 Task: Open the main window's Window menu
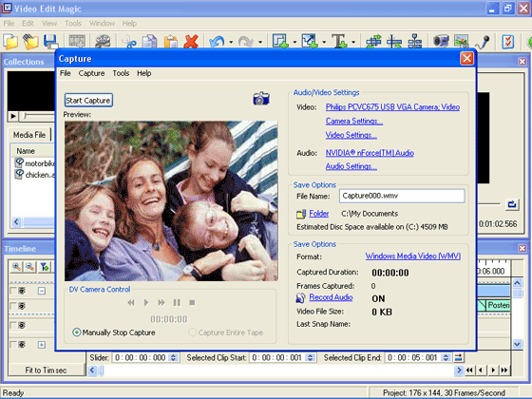click(102, 24)
